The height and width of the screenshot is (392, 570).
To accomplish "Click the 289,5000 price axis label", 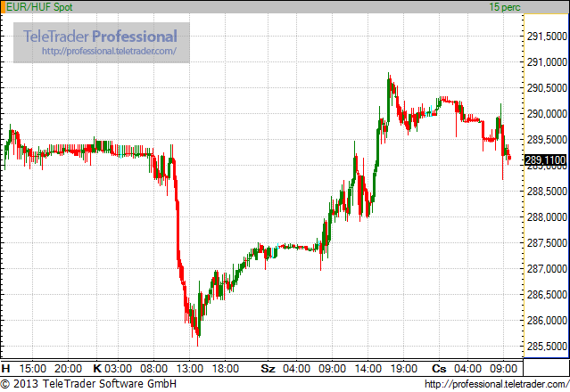I will coord(547,139).
